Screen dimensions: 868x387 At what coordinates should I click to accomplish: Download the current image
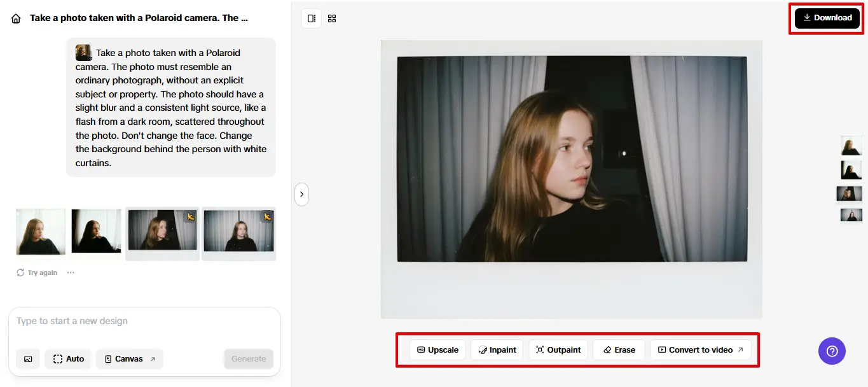826,18
